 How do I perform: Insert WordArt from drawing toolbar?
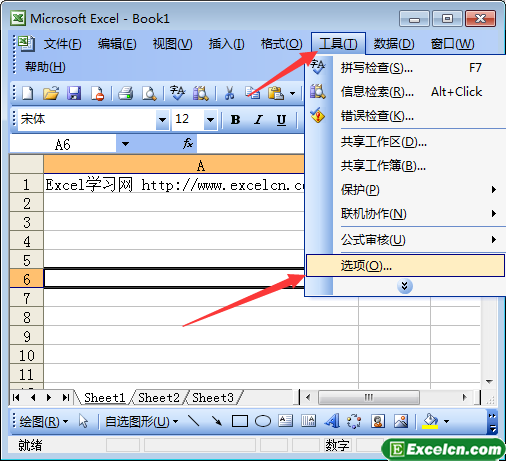(332, 421)
